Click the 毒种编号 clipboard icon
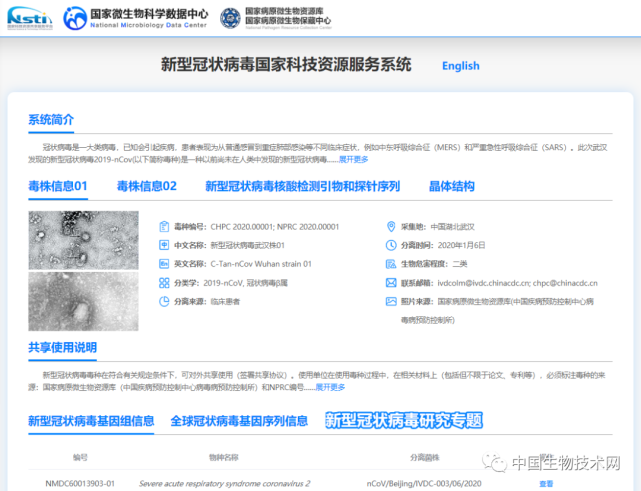 (x=164, y=226)
